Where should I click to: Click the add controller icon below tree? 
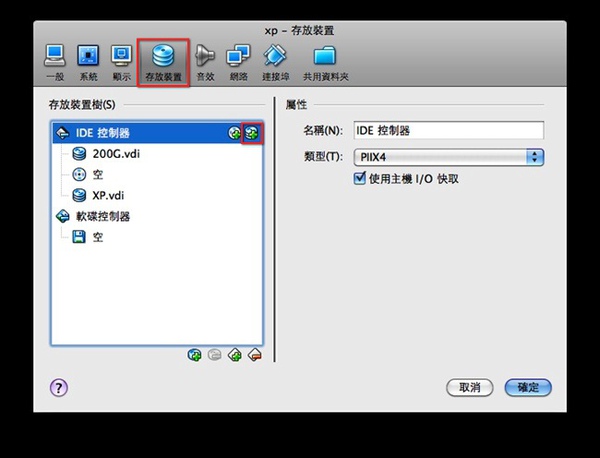point(235,355)
